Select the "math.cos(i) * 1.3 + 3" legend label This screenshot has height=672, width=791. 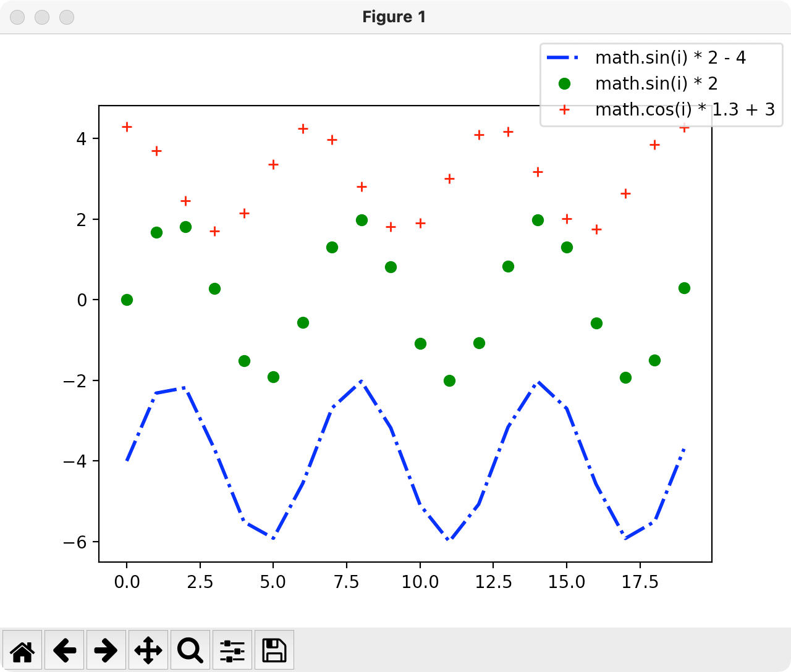(685, 109)
